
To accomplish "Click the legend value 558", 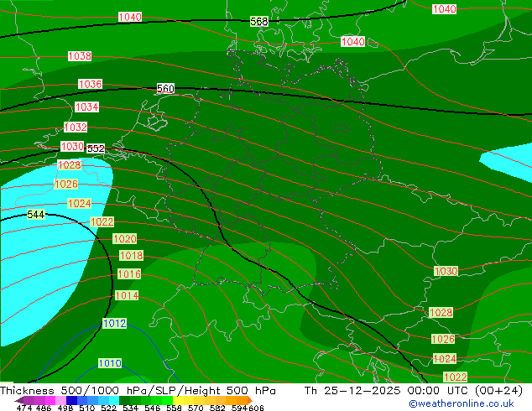I will point(174,408).
